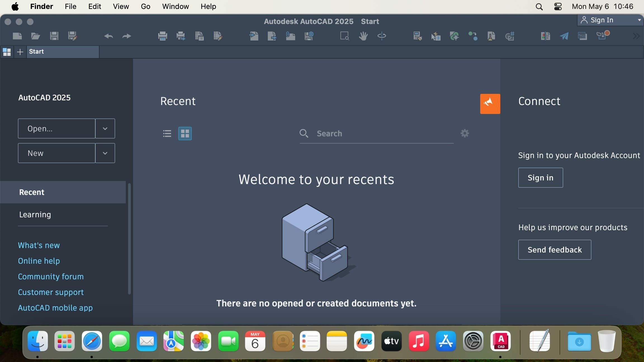Screen dimensions: 644x362
Task: Click the Save As icon with pencil
Action: tap(72, 36)
